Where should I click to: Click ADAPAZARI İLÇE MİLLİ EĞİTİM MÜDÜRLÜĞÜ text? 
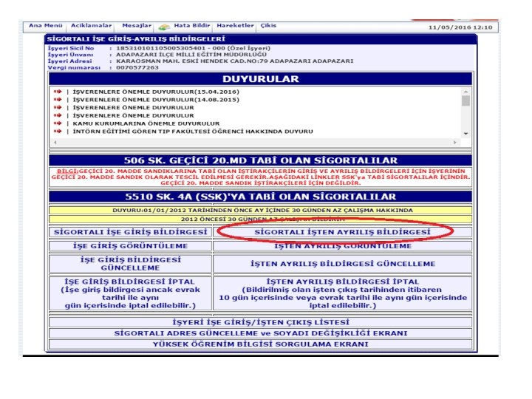(191, 55)
